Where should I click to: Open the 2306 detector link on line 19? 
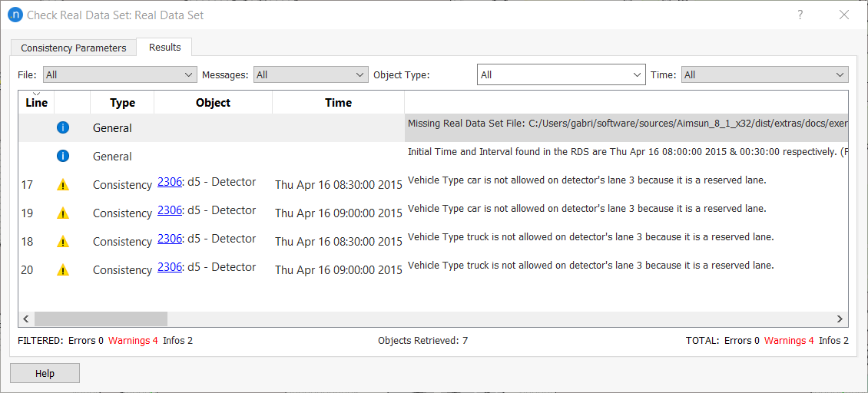point(170,210)
